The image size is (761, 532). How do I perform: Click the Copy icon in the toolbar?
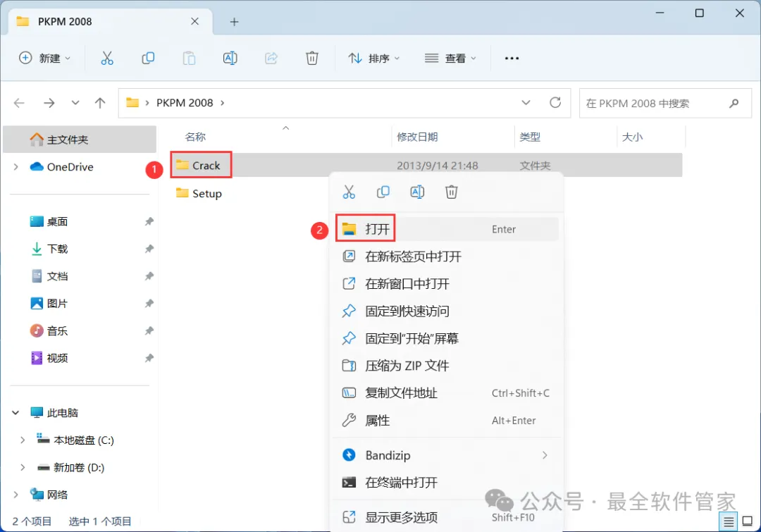coord(148,58)
